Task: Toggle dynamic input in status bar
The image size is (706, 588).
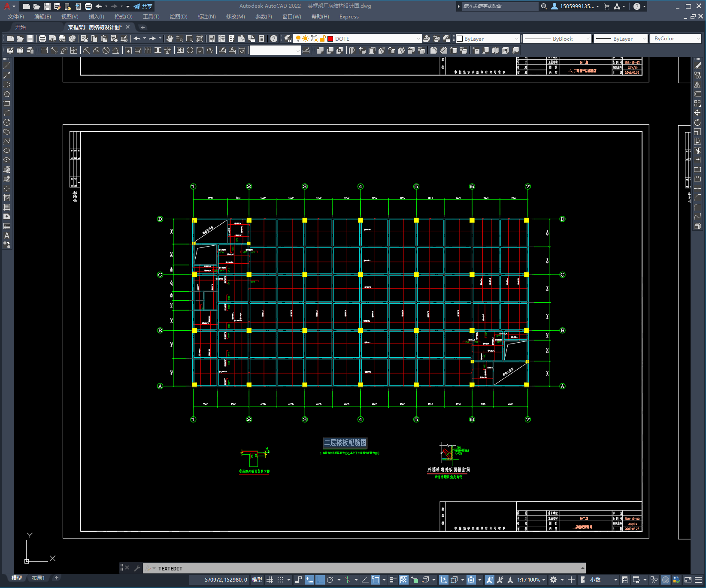Action: tap(309, 580)
